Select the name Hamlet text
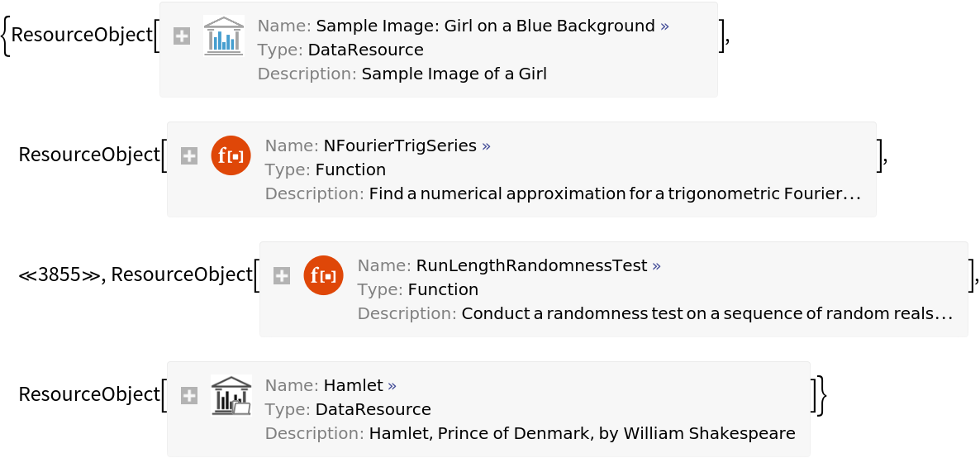This screenshot has width=980, height=458. (x=353, y=385)
